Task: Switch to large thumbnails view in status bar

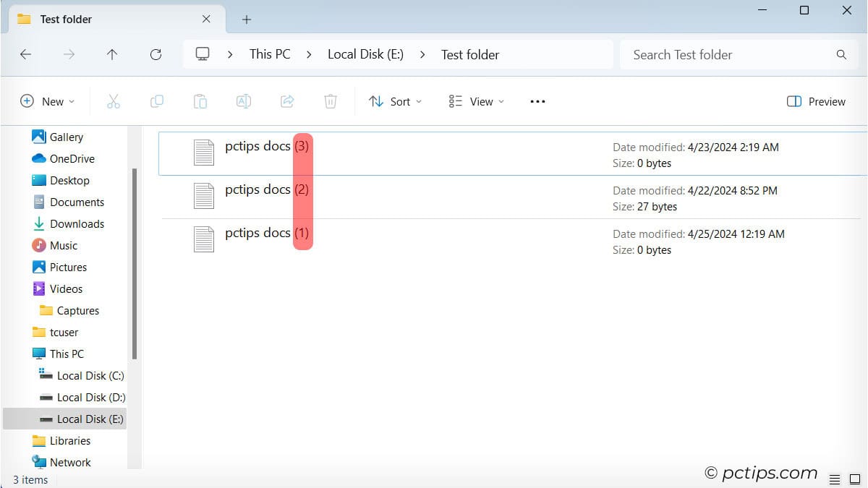Action: coord(855,479)
